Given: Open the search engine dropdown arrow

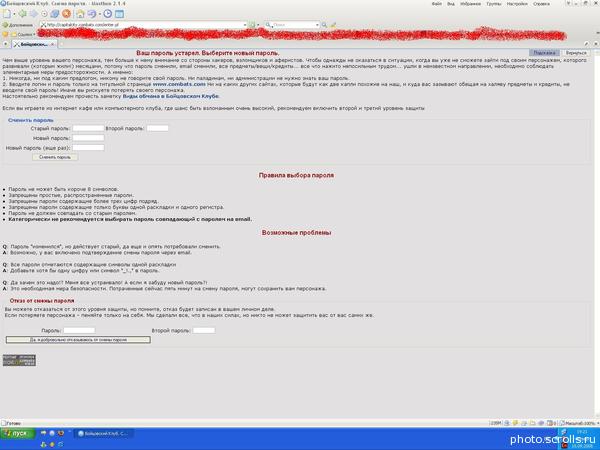Looking at the screenshot, I should tap(317, 25).
